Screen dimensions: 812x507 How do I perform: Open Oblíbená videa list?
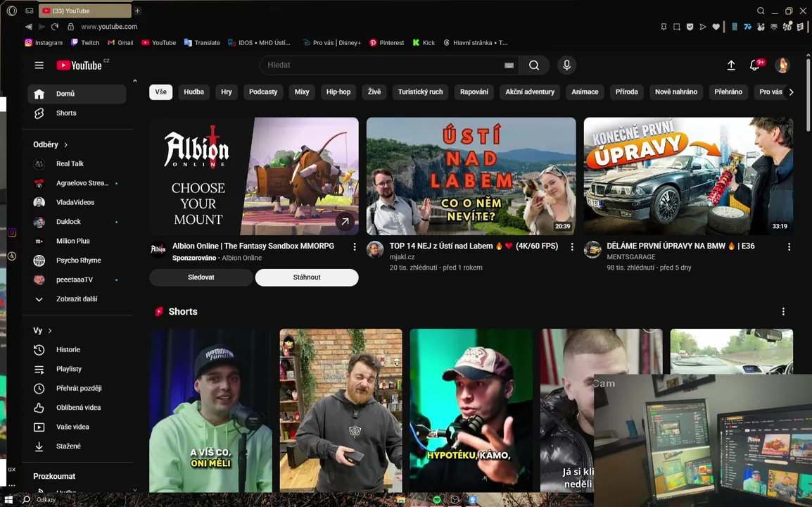tap(77, 408)
